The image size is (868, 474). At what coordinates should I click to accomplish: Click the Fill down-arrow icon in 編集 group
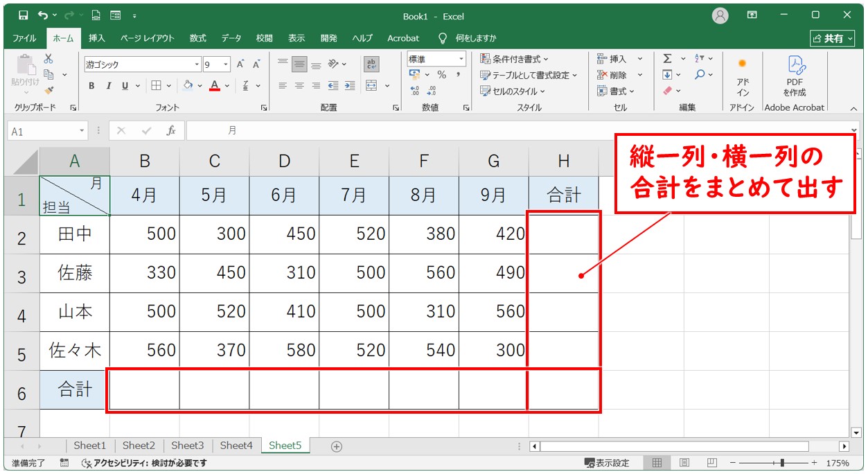click(x=667, y=75)
